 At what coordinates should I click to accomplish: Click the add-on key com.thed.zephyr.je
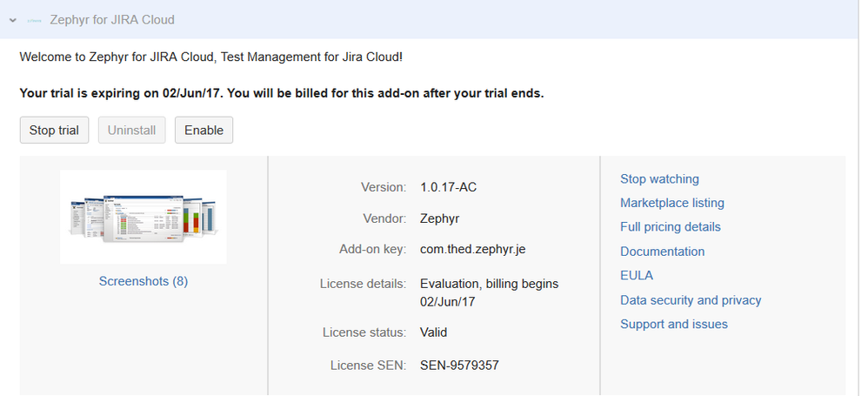(x=472, y=250)
